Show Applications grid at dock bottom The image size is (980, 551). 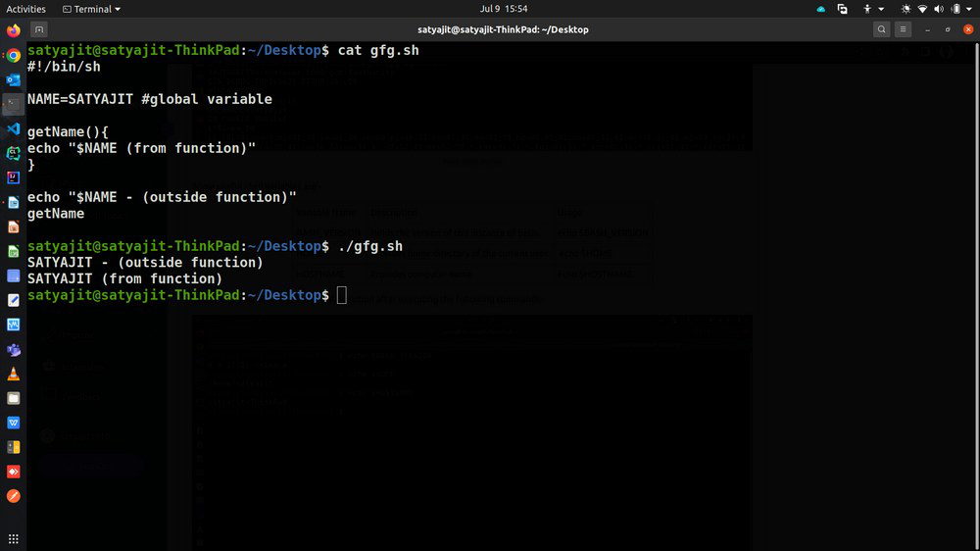(13, 539)
